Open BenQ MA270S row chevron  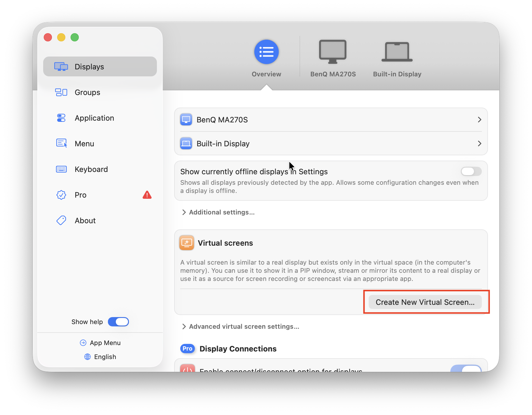pyautogui.click(x=479, y=119)
